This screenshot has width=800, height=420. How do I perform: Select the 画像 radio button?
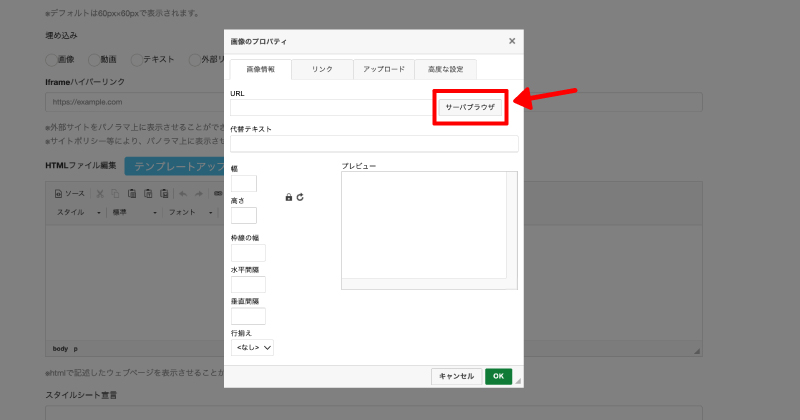(52, 60)
